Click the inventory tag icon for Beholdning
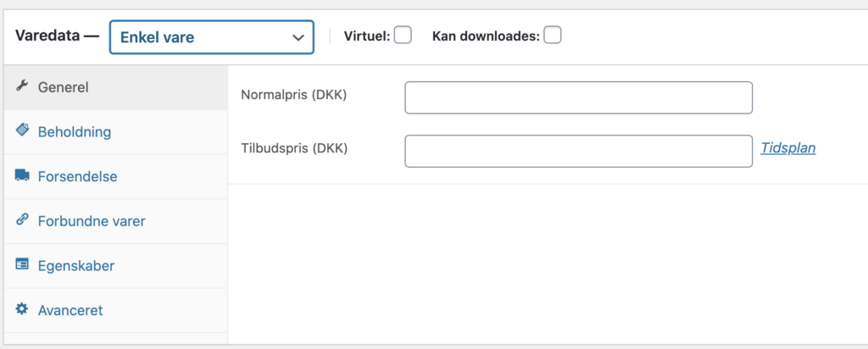Image resolution: width=868 pixels, height=349 pixels. 22,131
